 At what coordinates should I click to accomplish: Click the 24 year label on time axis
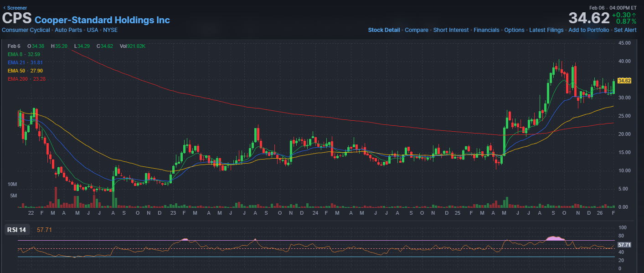coord(315,213)
